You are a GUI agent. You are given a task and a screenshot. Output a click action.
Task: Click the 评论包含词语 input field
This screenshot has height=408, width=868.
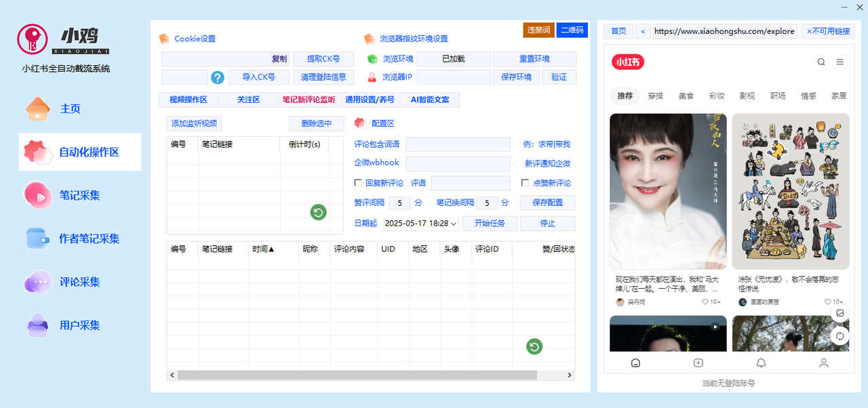[x=458, y=144]
